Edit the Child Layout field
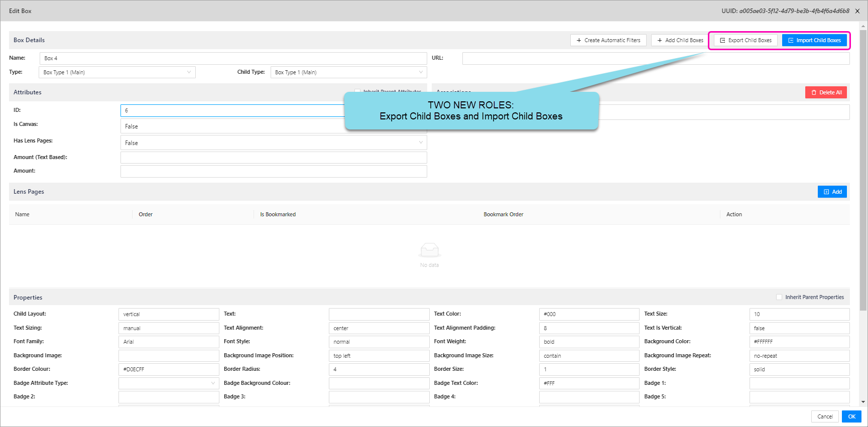The height and width of the screenshot is (427, 868). (169, 314)
